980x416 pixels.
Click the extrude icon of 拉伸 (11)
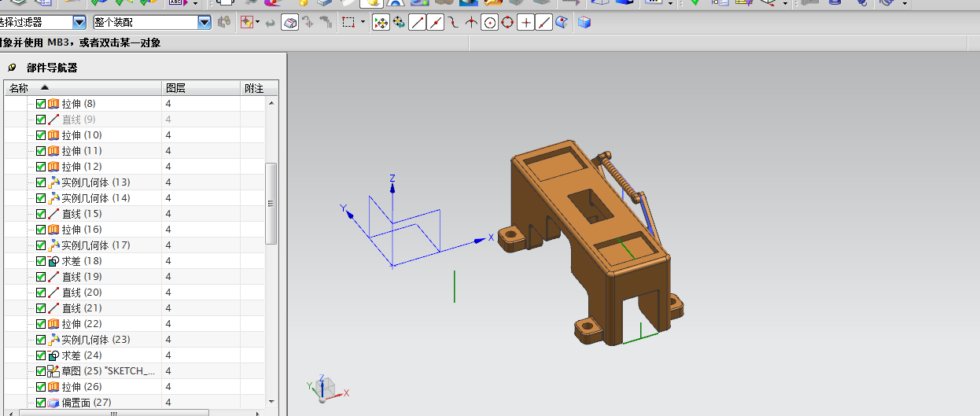[x=54, y=151]
